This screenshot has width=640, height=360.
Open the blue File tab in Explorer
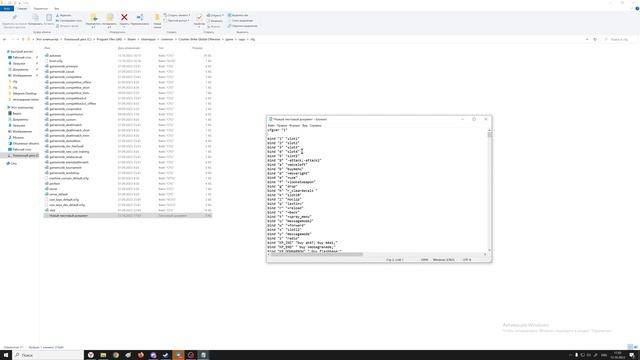pyautogui.click(x=7, y=8)
